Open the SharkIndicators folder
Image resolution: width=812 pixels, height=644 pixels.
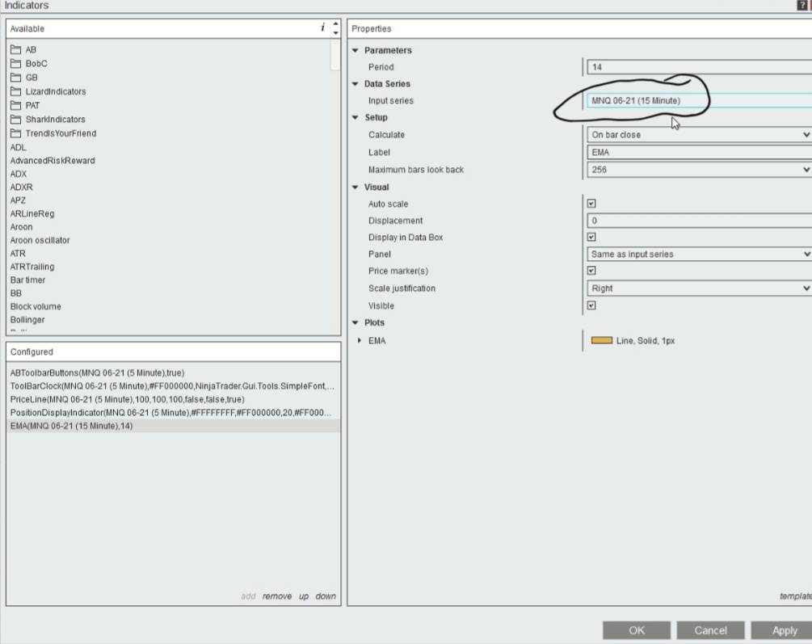pos(48,120)
